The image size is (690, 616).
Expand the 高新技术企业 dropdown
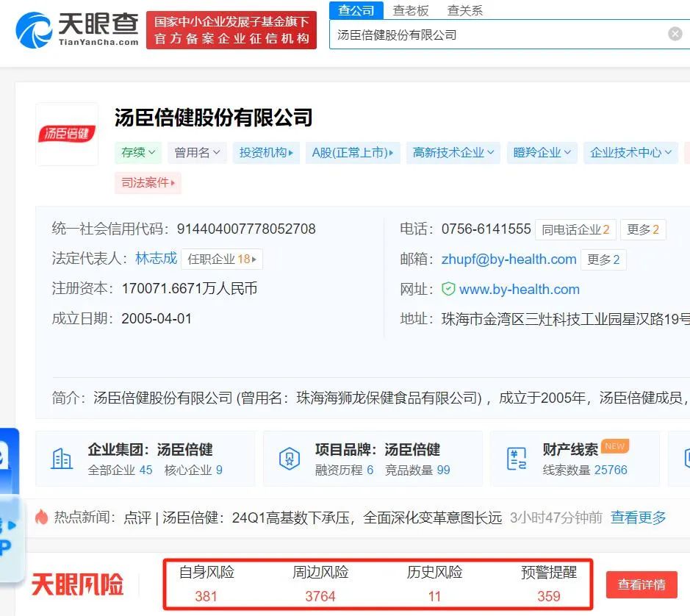pos(453,152)
